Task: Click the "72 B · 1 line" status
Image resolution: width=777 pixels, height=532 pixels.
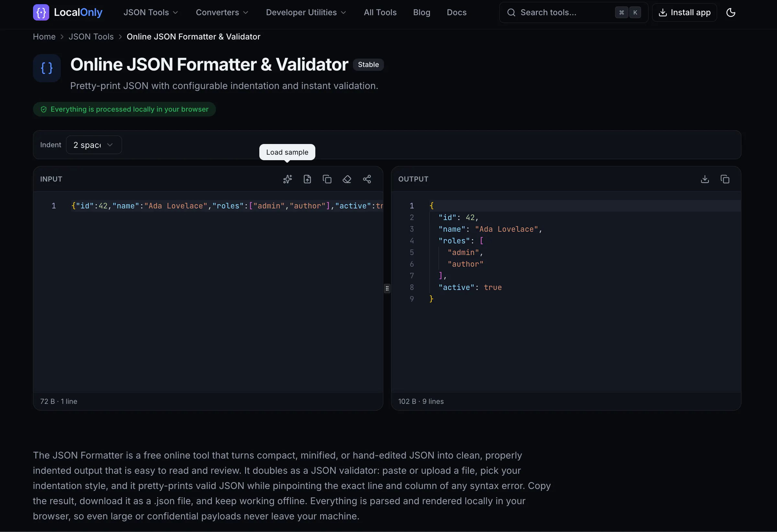Action: point(59,401)
